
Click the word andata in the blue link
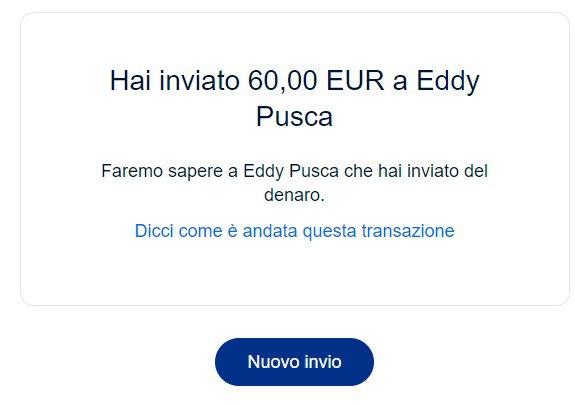point(270,231)
